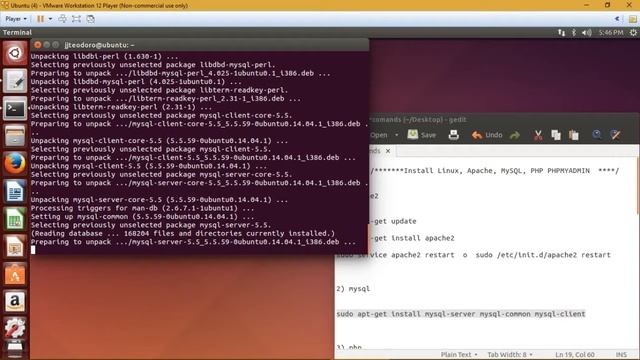640x360 pixels.
Task: Expand the power options arrow beside pause
Action: (x=50, y=19)
